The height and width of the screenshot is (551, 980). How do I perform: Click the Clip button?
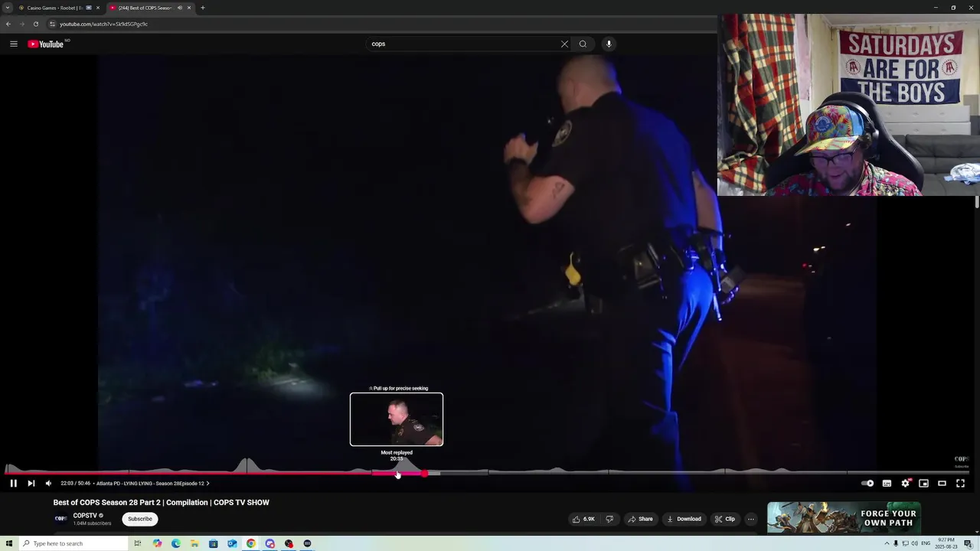tap(725, 519)
